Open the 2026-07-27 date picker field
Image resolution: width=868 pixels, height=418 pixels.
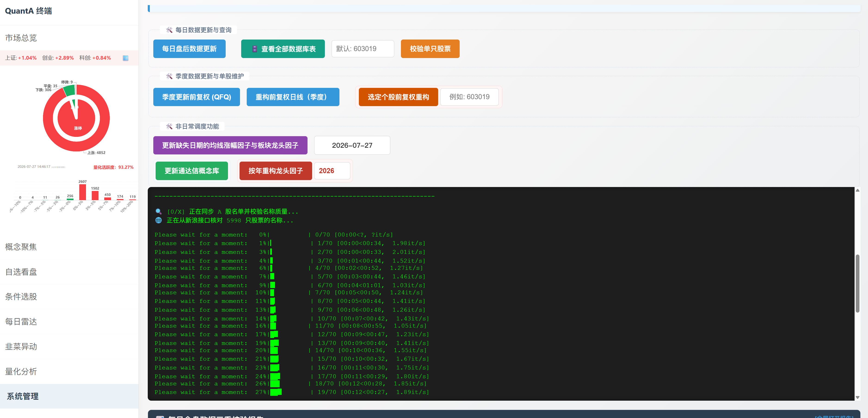[352, 145]
